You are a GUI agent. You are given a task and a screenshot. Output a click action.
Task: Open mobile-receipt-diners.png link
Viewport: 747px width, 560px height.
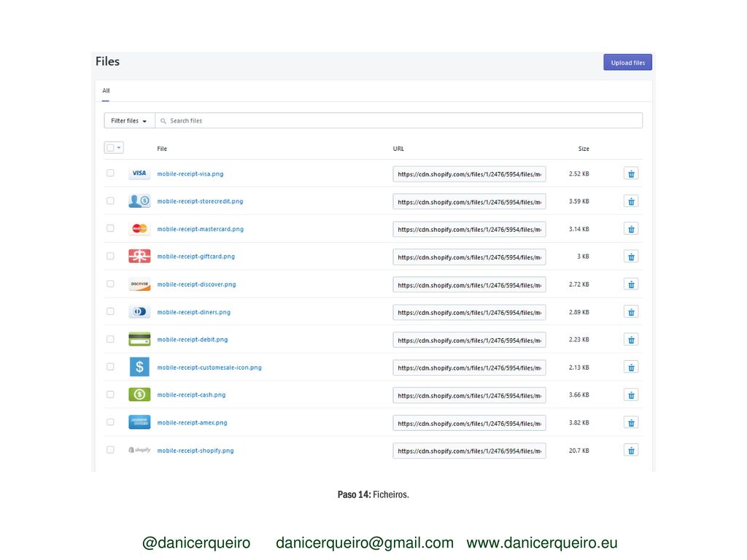(x=193, y=312)
